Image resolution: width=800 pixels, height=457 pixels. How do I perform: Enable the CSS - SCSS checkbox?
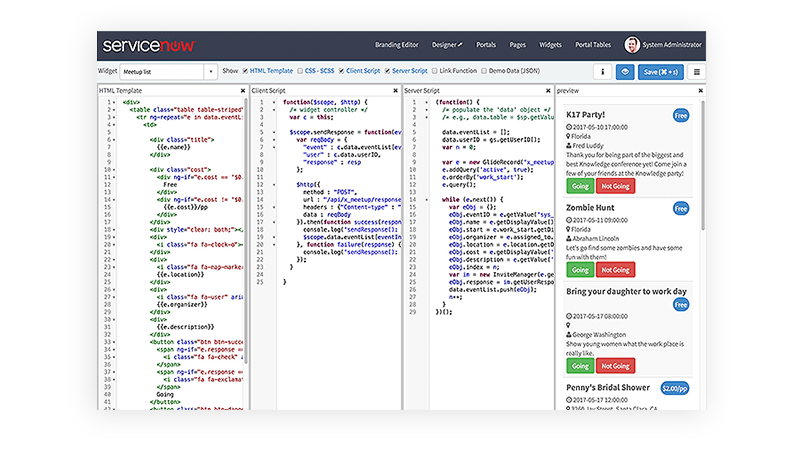coord(300,72)
